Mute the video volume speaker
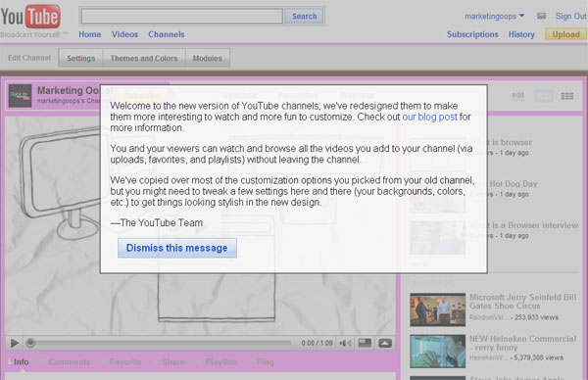Viewport: 588px width, 380px height. click(345, 343)
